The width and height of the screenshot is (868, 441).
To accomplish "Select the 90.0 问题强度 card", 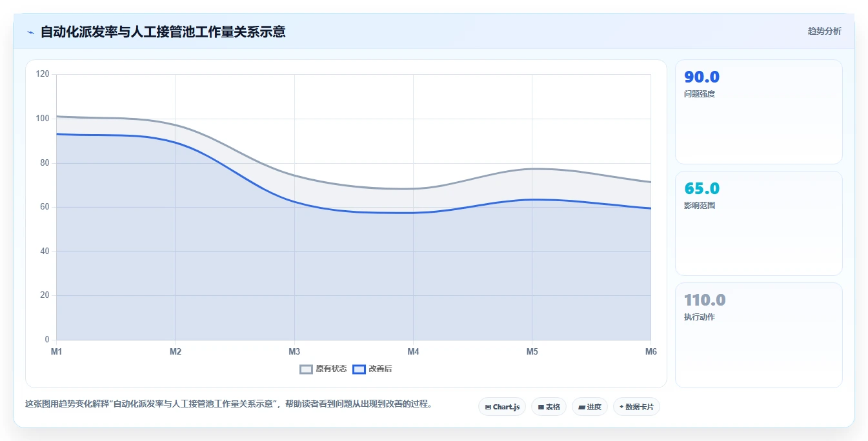I will coord(759,112).
